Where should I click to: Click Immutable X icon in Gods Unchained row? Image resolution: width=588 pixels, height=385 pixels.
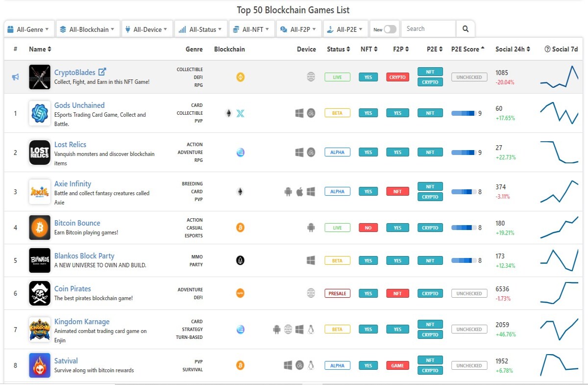pyautogui.click(x=240, y=113)
